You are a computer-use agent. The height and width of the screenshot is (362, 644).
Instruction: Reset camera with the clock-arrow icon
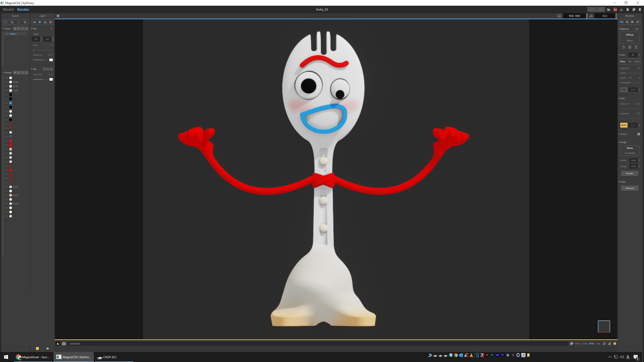(604, 344)
